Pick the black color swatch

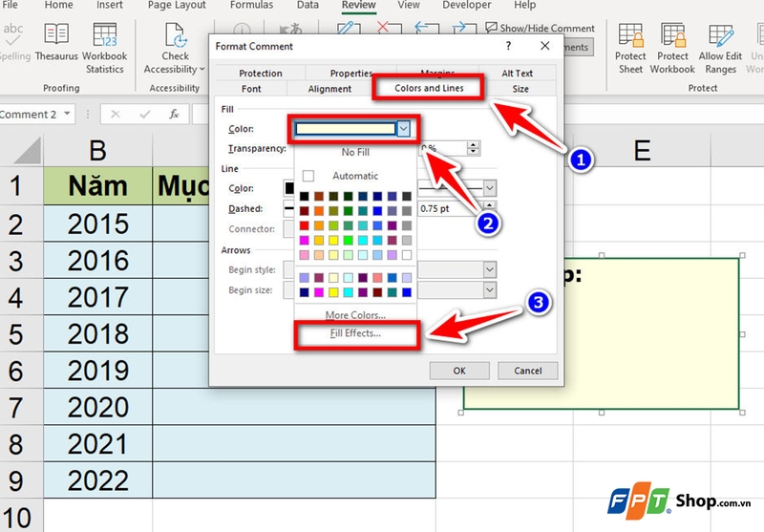tap(304, 196)
